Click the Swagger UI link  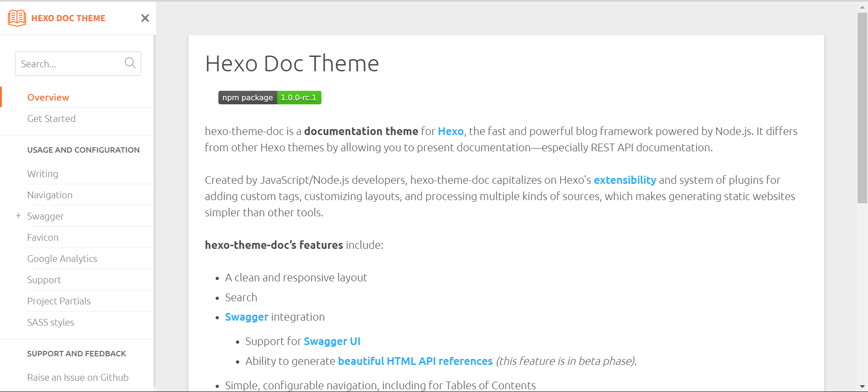(x=332, y=341)
